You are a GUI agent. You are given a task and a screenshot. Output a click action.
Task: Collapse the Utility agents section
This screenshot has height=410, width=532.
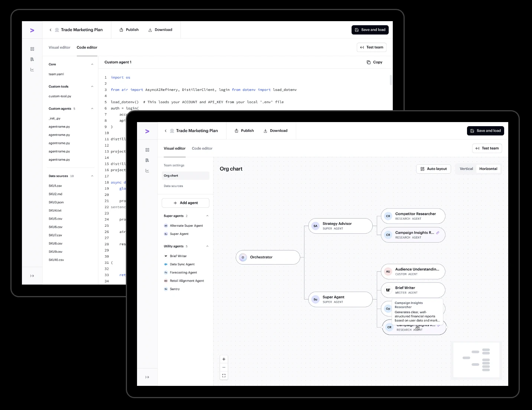[207, 246]
